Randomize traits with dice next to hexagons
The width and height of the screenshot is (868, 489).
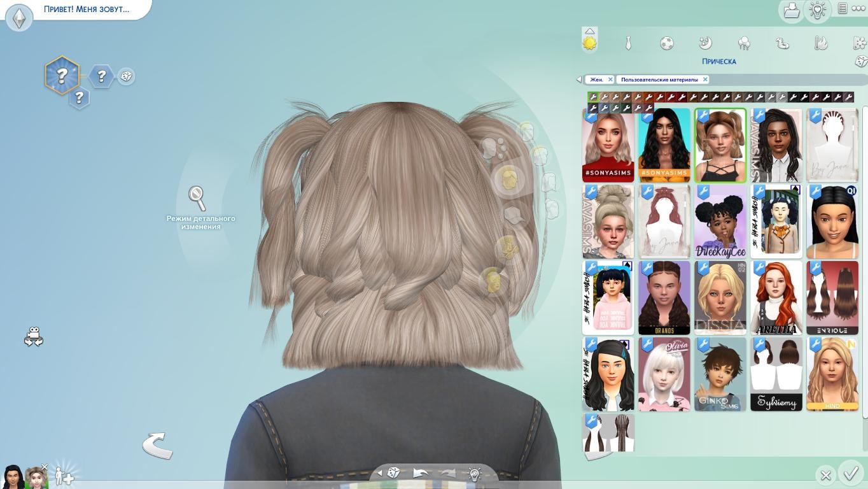click(x=126, y=76)
